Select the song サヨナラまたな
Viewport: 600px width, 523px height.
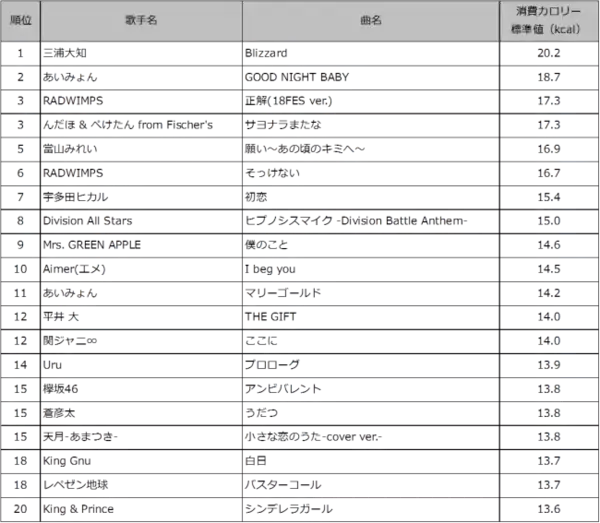tap(283, 125)
